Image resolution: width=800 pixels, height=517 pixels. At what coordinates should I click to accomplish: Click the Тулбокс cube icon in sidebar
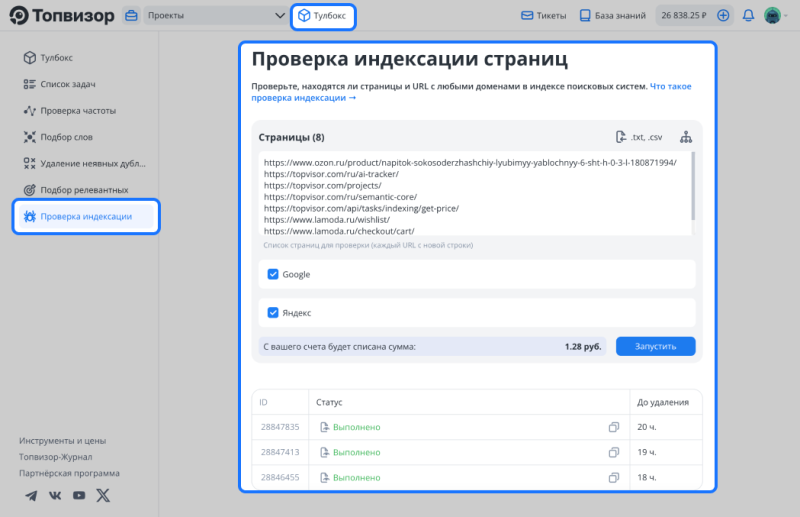[30, 58]
